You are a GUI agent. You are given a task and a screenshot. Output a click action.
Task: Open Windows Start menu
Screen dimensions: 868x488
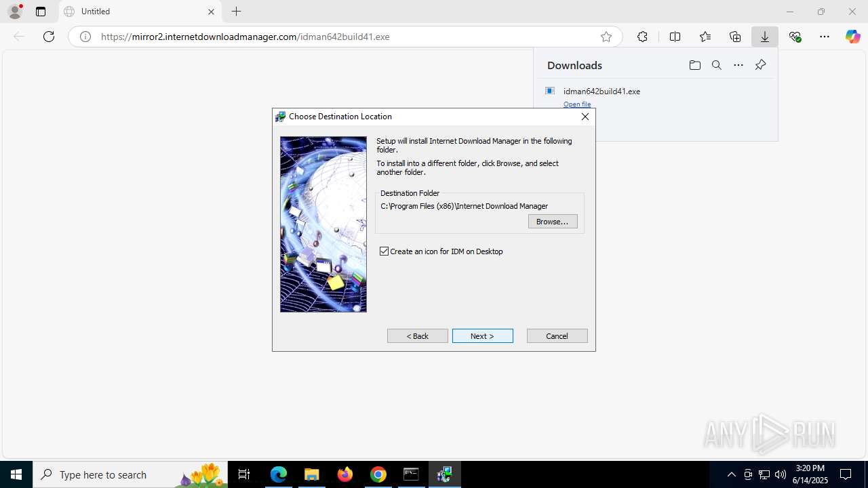[16, 474]
